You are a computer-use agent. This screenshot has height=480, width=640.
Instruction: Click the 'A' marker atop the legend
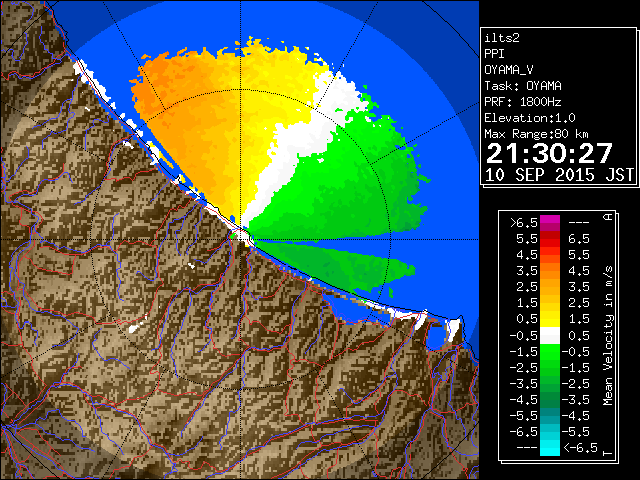[608, 217]
